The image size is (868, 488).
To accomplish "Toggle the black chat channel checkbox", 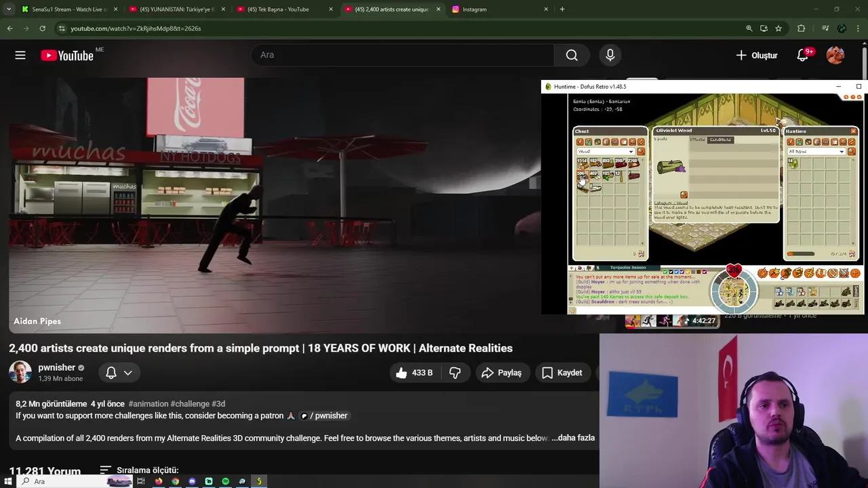I will [x=671, y=272].
